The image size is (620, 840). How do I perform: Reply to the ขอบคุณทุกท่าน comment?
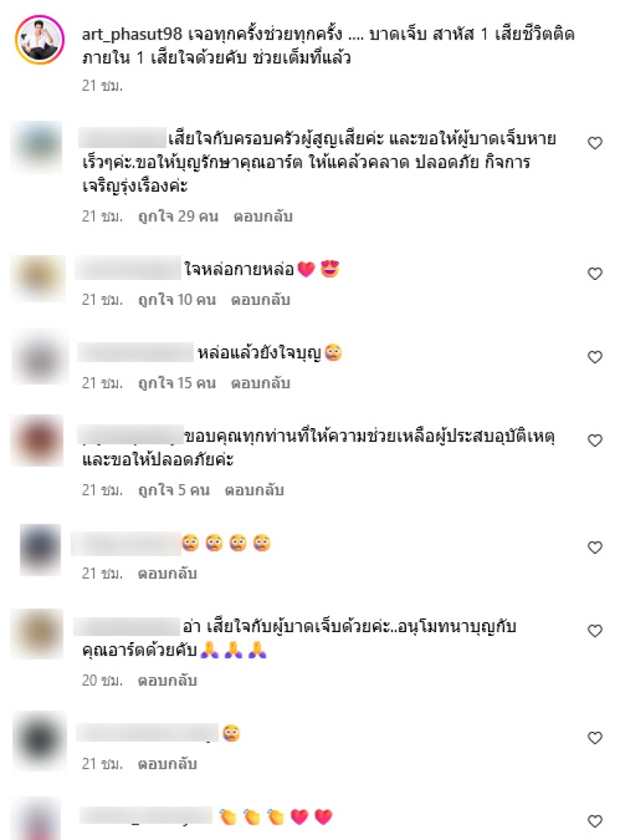point(253,490)
